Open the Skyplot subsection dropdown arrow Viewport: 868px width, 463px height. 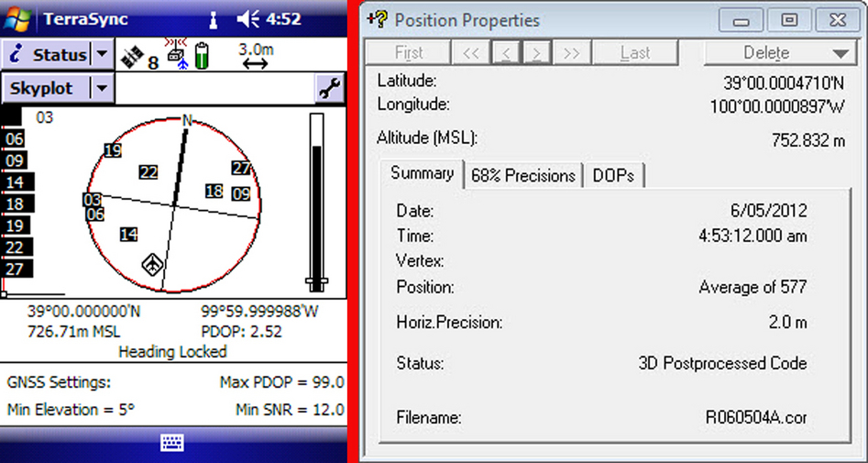pyautogui.click(x=102, y=88)
